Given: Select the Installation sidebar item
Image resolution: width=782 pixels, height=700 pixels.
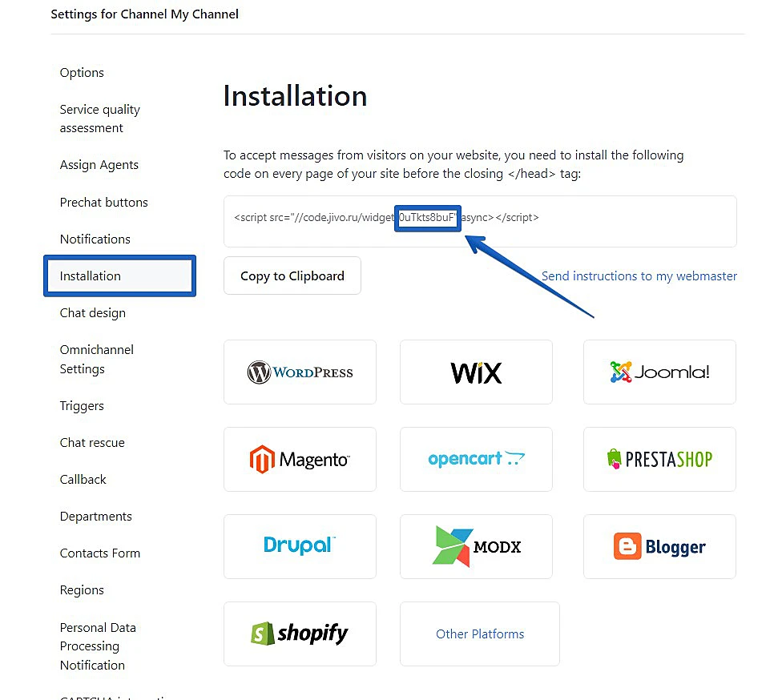Looking at the screenshot, I should coord(119,276).
